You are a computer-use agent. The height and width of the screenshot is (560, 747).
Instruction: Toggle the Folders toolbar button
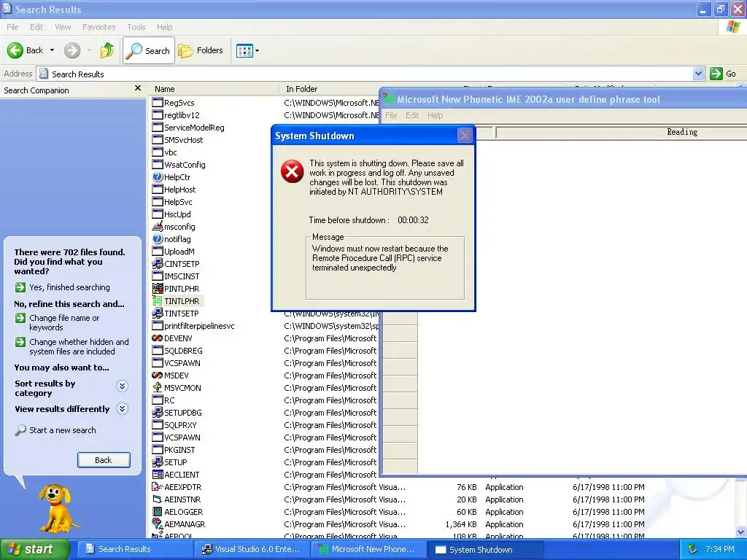pos(201,50)
